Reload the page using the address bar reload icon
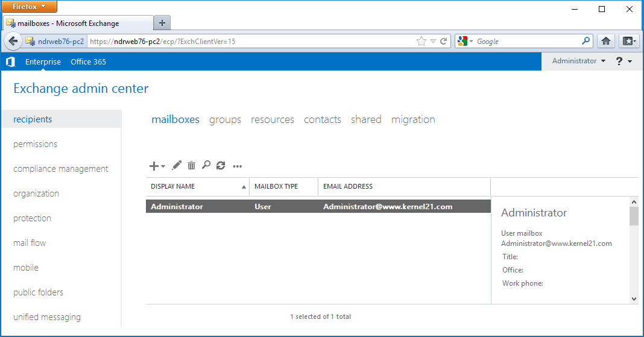Image resolution: width=644 pixels, height=337 pixels. pyautogui.click(x=444, y=41)
